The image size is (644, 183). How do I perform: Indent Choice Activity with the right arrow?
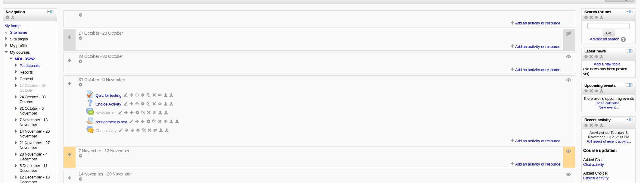(x=131, y=104)
